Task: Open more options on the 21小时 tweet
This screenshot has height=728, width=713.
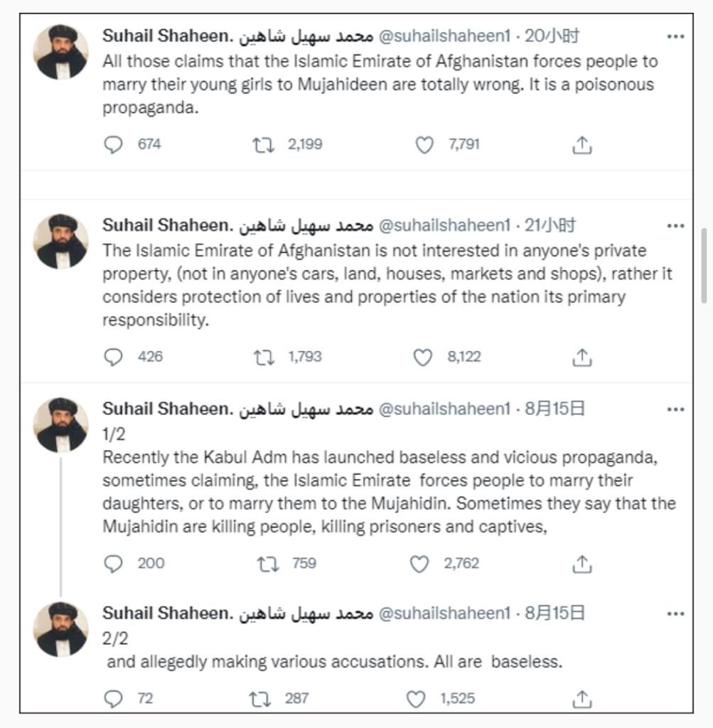Action: coord(675,225)
